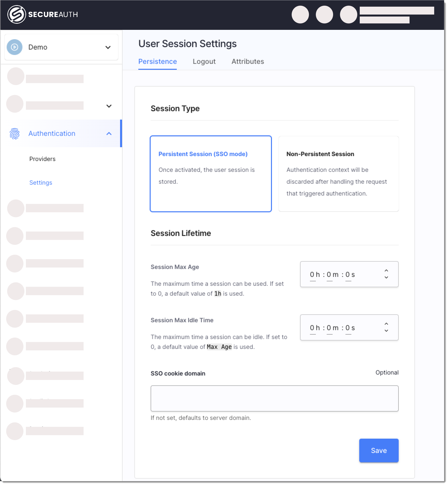
Task: Click Session Max Idle Time minutes value
Action: coord(329,328)
